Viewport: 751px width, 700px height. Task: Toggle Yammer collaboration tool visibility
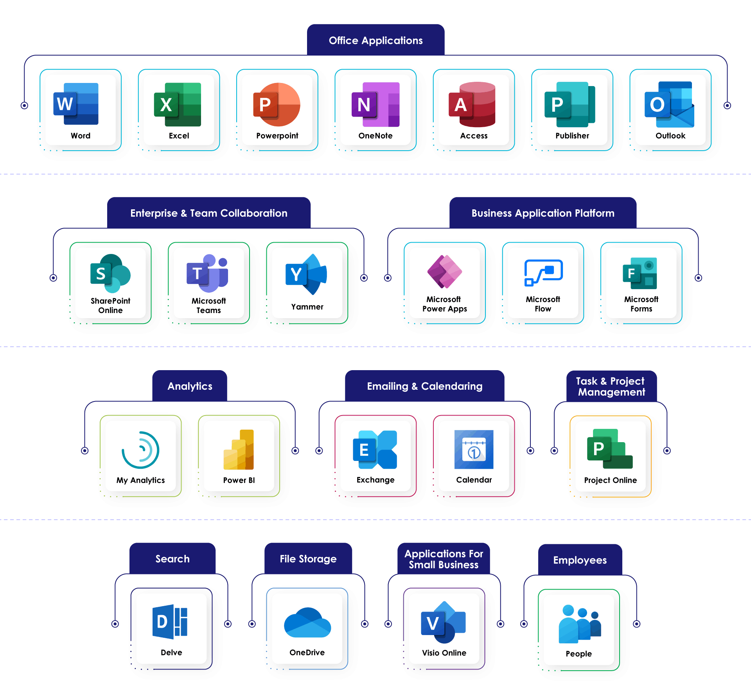tap(304, 278)
